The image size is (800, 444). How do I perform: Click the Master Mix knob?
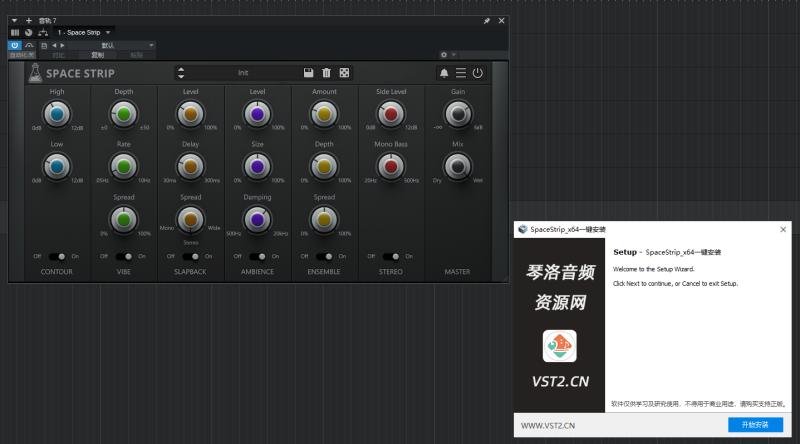458,167
